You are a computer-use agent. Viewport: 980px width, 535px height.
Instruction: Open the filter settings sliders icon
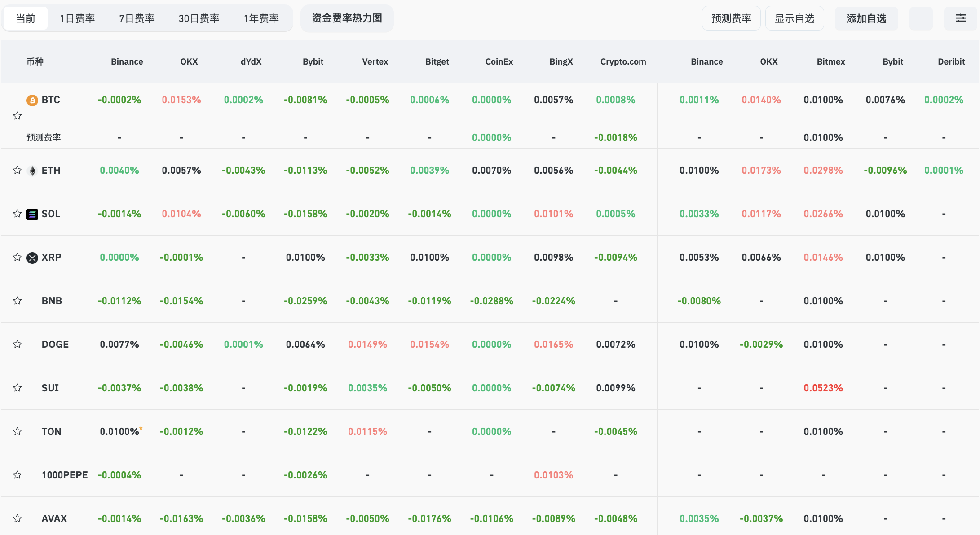pyautogui.click(x=960, y=18)
